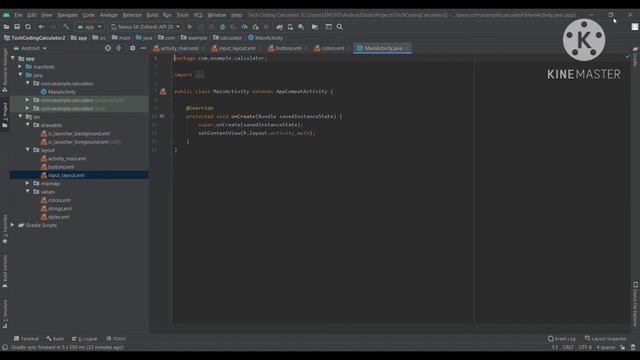The width and height of the screenshot is (640, 360).
Task: Open the Android project view dropdown
Action: coord(30,48)
